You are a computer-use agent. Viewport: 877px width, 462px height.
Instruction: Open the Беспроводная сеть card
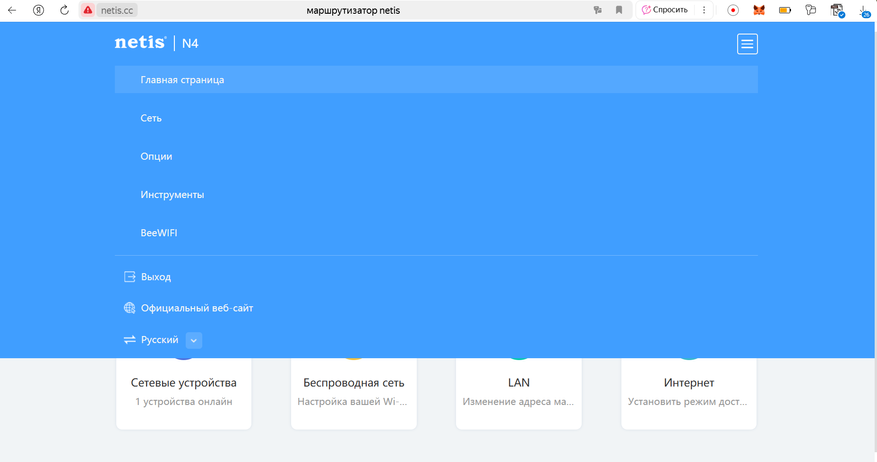coord(353,393)
